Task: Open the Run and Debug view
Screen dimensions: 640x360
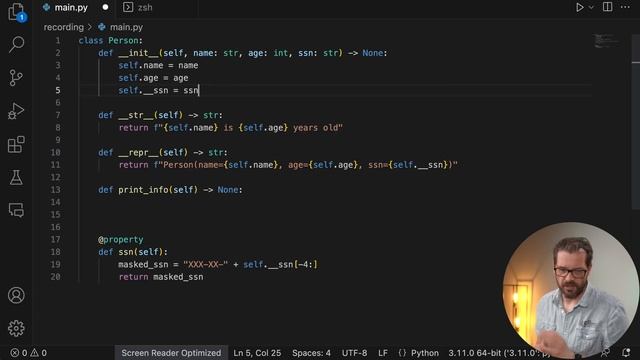Action: (16, 111)
